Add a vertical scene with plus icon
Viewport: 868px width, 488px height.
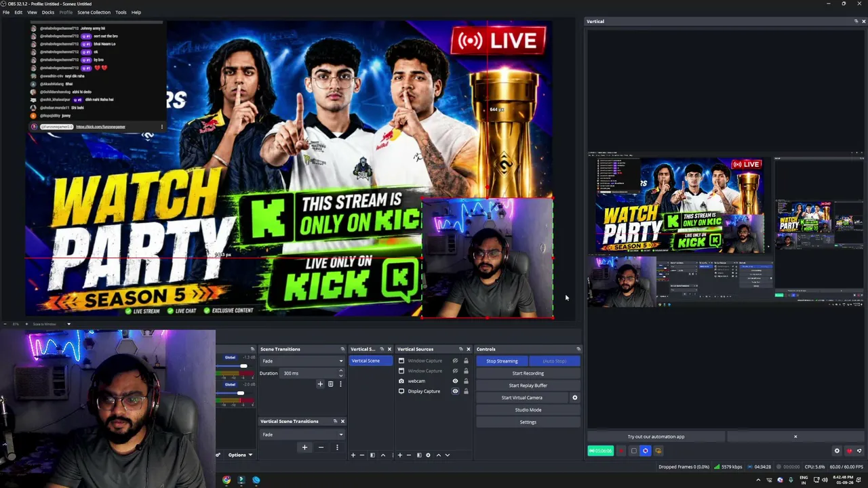353,455
